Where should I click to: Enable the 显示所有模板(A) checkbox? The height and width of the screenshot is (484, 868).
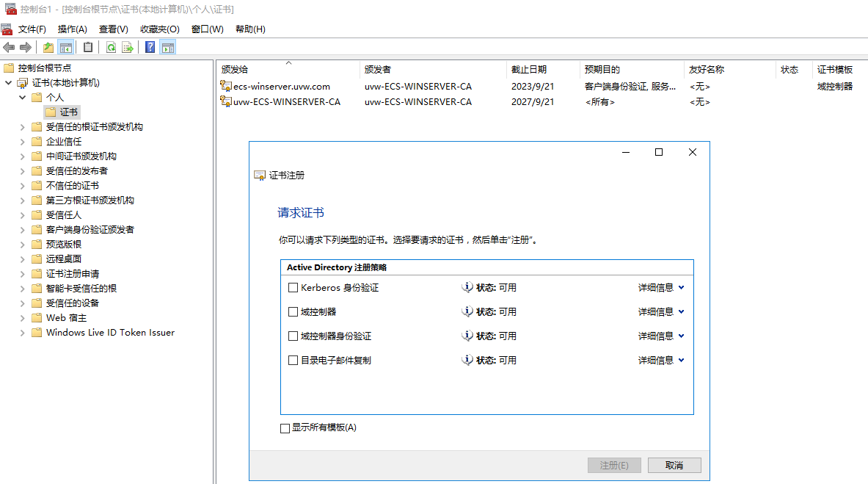pyautogui.click(x=285, y=428)
